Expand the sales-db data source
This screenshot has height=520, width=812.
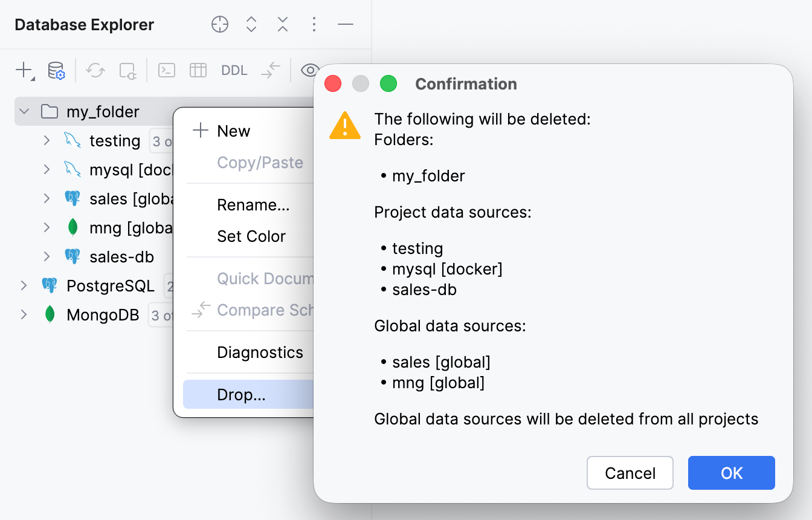click(47, 257)
